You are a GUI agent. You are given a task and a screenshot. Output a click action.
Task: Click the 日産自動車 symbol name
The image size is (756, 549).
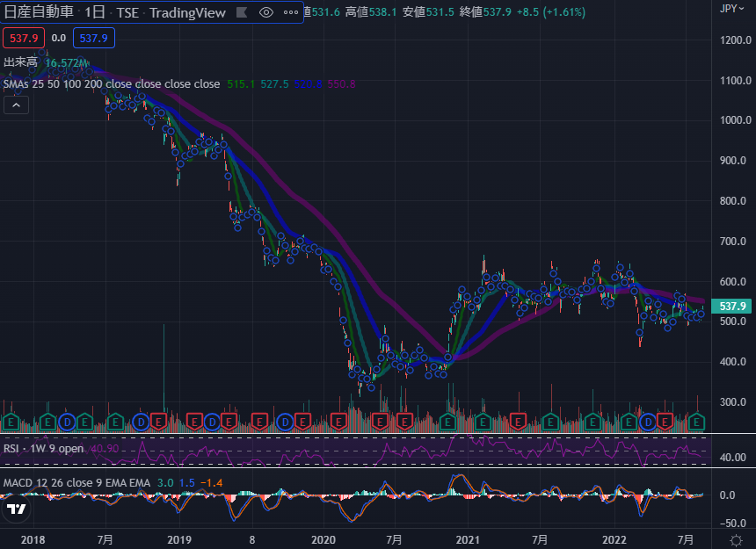coord(39,12)
